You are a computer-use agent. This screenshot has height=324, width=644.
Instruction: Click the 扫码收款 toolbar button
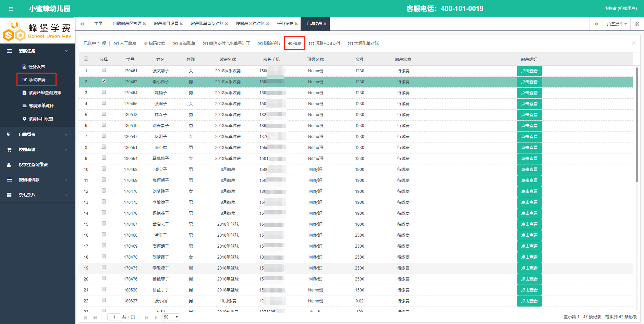[x=155, y=43]
